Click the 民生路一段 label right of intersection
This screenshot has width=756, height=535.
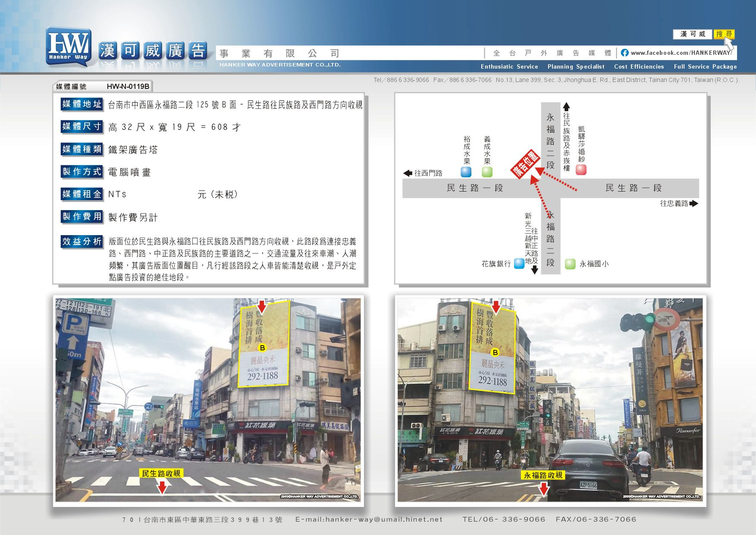(633, 188)
